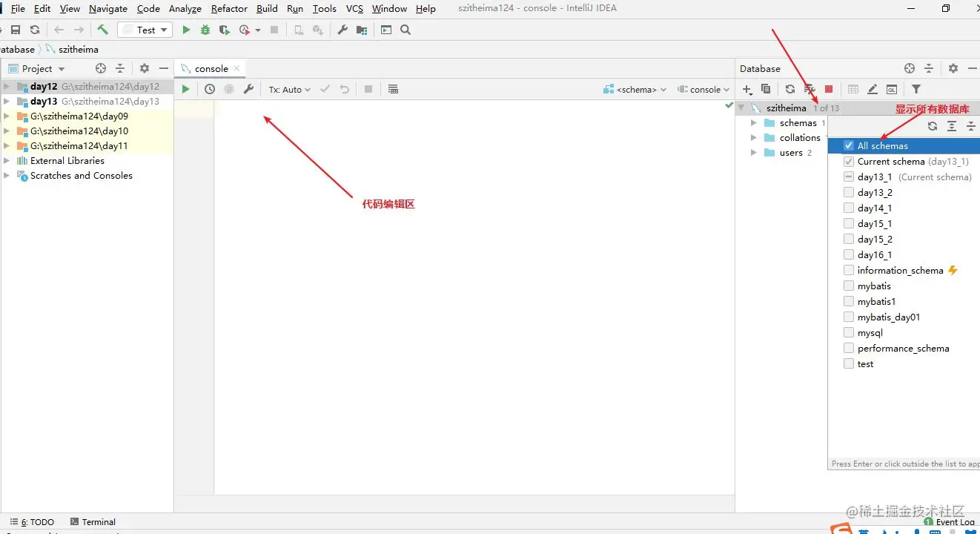Toggle the day13_1 schema checkbox
The height and width of the screenshot is (534, 980).
[849, 177]
